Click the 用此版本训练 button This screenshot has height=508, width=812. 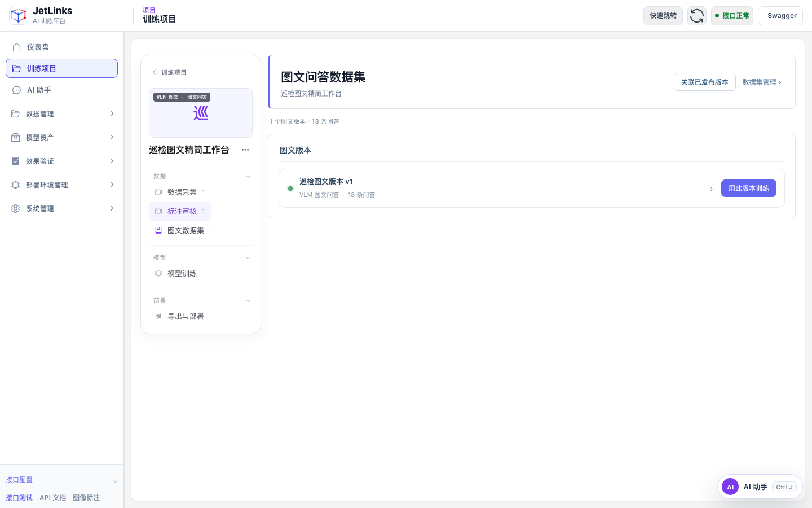coord(749,189)
